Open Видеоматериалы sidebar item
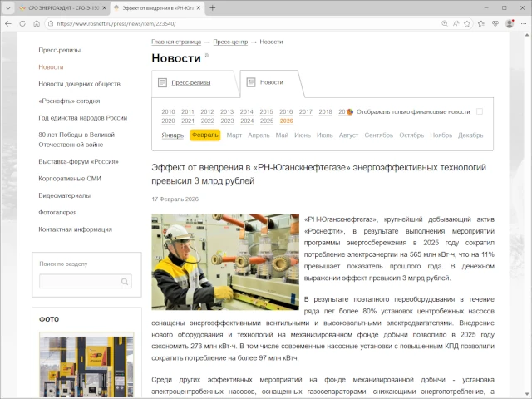This screenshot has height=399, width=532. (x=65, y=196)
